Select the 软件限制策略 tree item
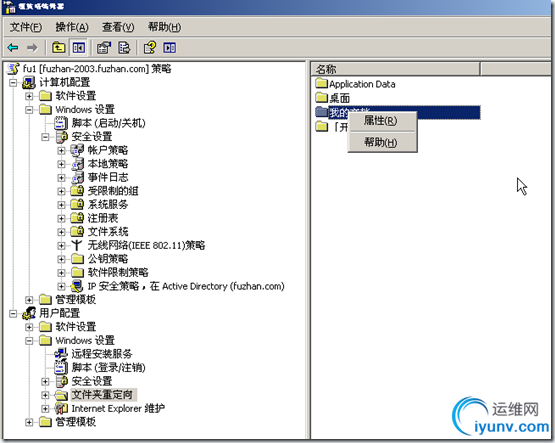 point(118,272)
